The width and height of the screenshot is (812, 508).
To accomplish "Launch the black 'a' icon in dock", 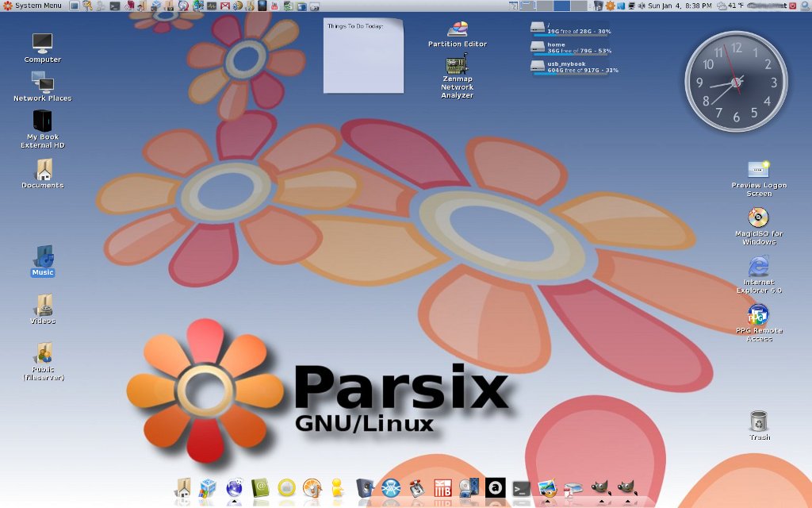I will click(x=495, y=488).
